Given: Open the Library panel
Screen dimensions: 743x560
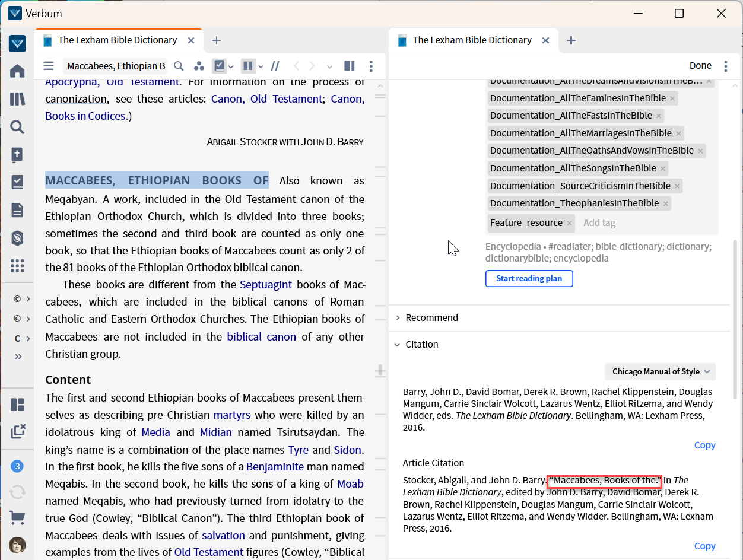Looking at the screenshot, I should [17, 99].
